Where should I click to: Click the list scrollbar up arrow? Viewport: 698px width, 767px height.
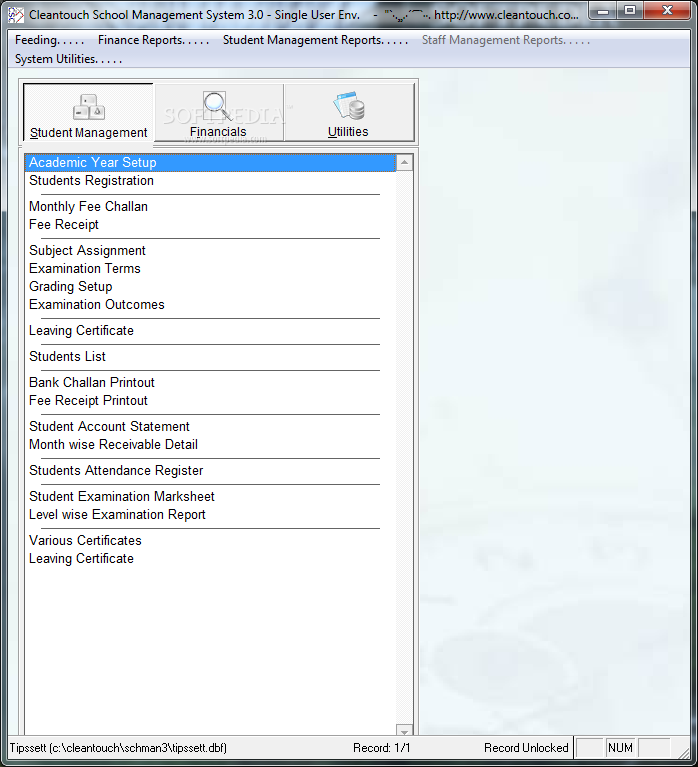point(405,162)
